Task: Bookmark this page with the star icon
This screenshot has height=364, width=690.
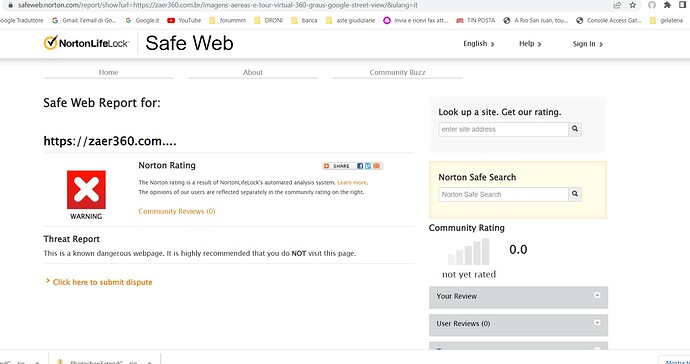Action: coord(632,5)
